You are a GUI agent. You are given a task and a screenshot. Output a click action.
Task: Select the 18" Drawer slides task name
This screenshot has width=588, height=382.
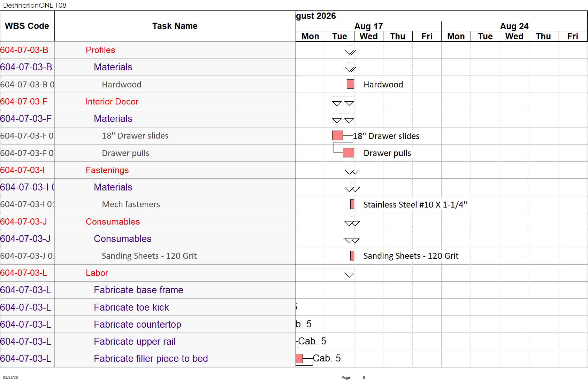pyautogui.click(x=135, y=136)
